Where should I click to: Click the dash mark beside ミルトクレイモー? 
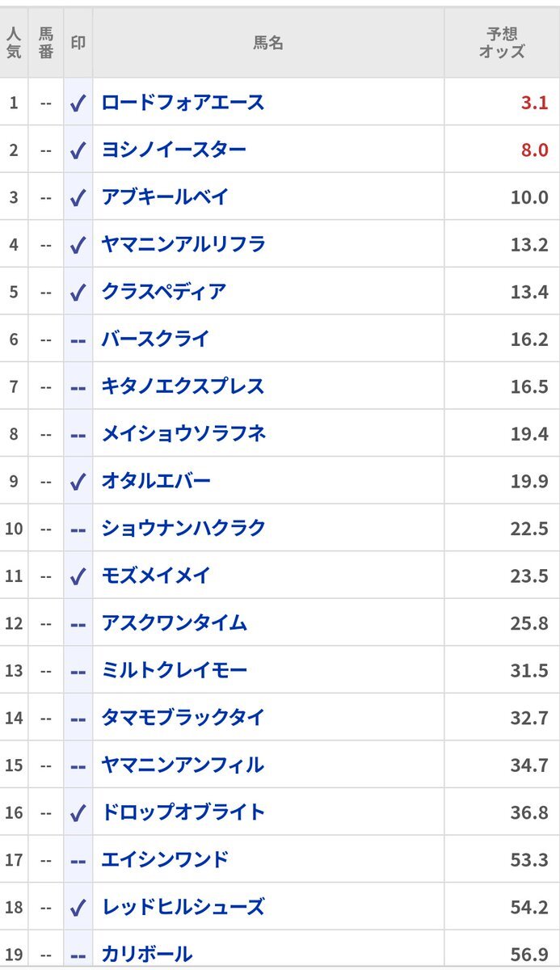[78, 671]
